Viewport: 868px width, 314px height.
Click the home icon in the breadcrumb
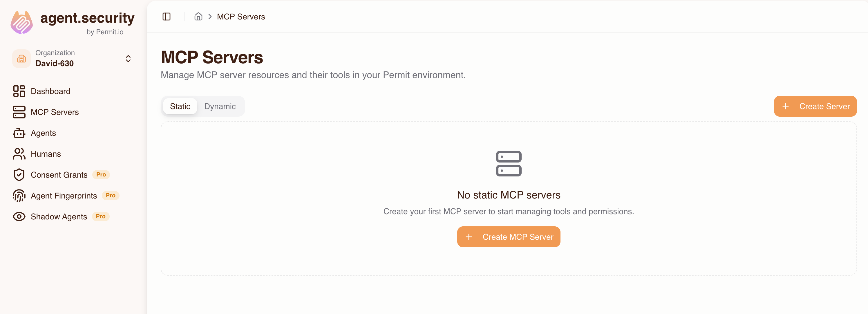coord(198,16)
